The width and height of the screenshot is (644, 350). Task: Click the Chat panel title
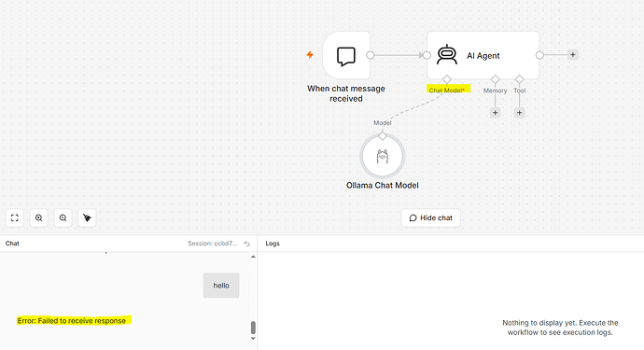coord(12,244)
